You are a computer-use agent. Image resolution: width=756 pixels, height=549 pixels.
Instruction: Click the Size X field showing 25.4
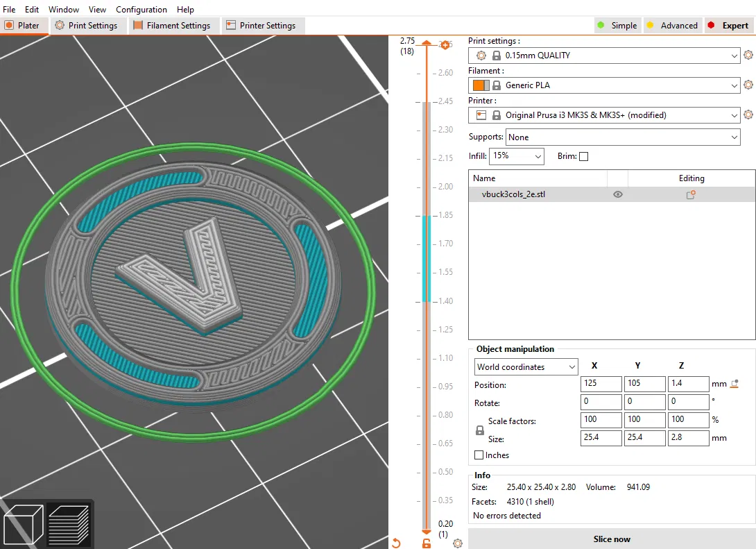(601, 437)
